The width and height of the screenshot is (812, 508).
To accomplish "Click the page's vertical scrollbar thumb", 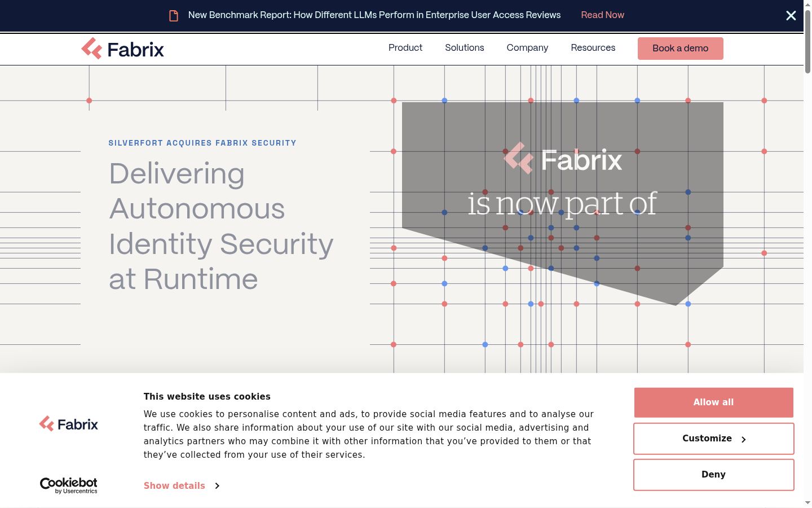I will pyautogui.click(x=807, y=42).
